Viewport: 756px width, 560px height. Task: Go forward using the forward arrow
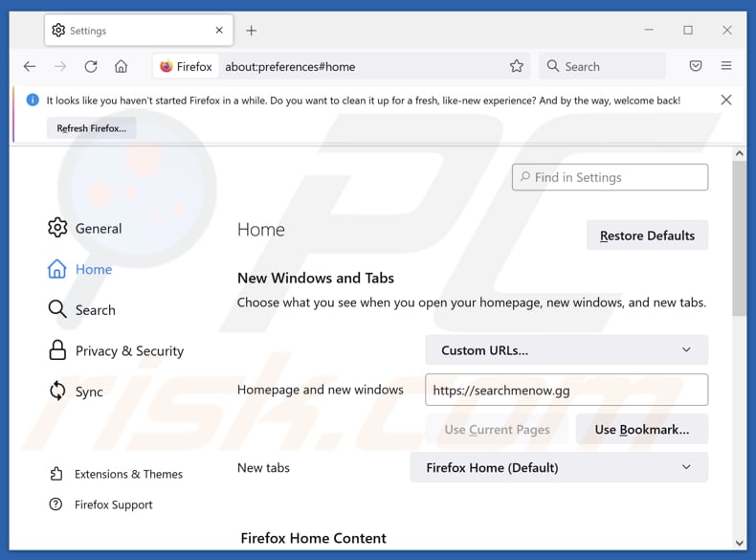[x=60, y=66]
